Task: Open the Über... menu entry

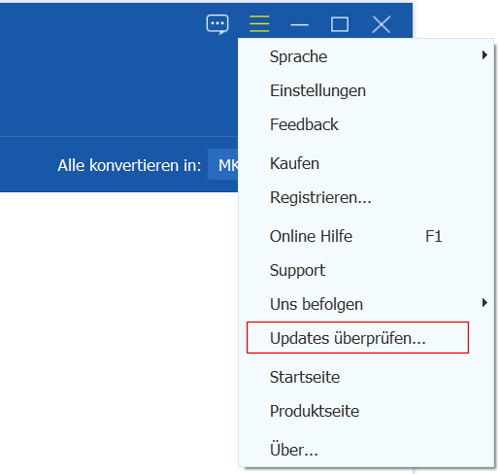Action: (x=366, y=449)
